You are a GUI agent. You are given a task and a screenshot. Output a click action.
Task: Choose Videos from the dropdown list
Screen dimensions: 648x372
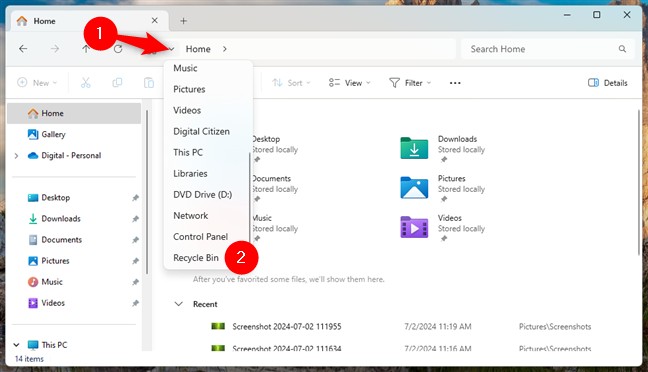(208, 110)
